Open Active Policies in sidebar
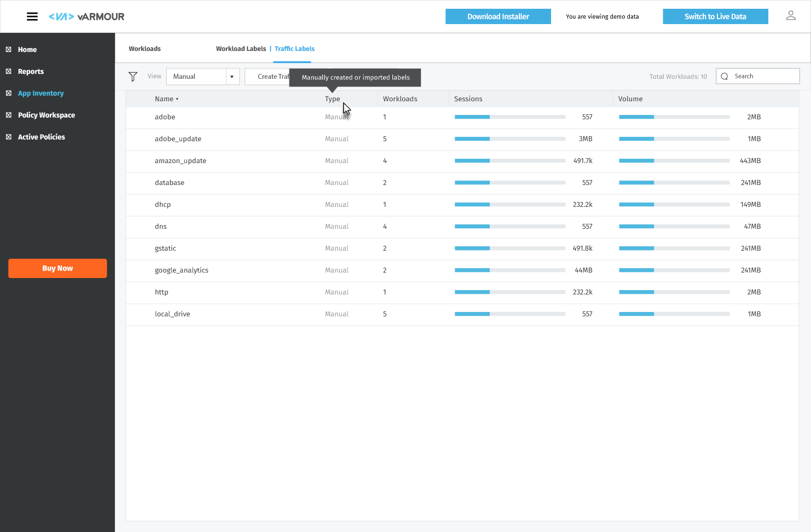This screenshot has height=532, width=811. (42, 137)
